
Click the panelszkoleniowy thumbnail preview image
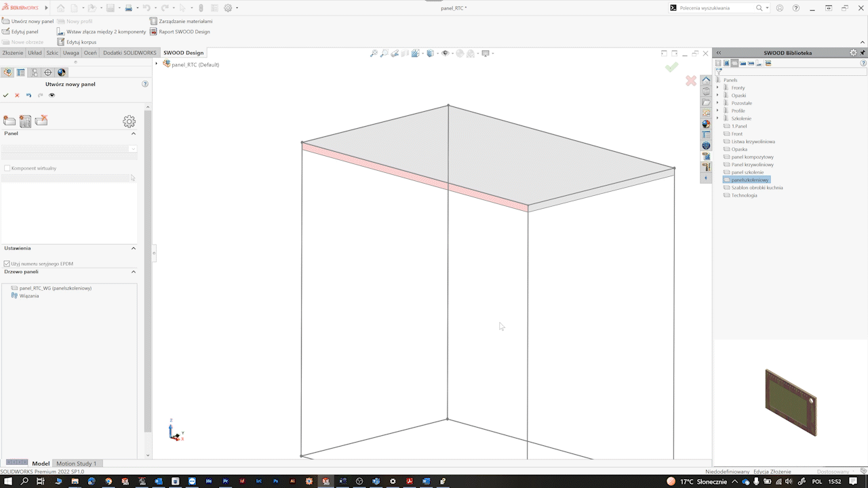pos(791,402)
